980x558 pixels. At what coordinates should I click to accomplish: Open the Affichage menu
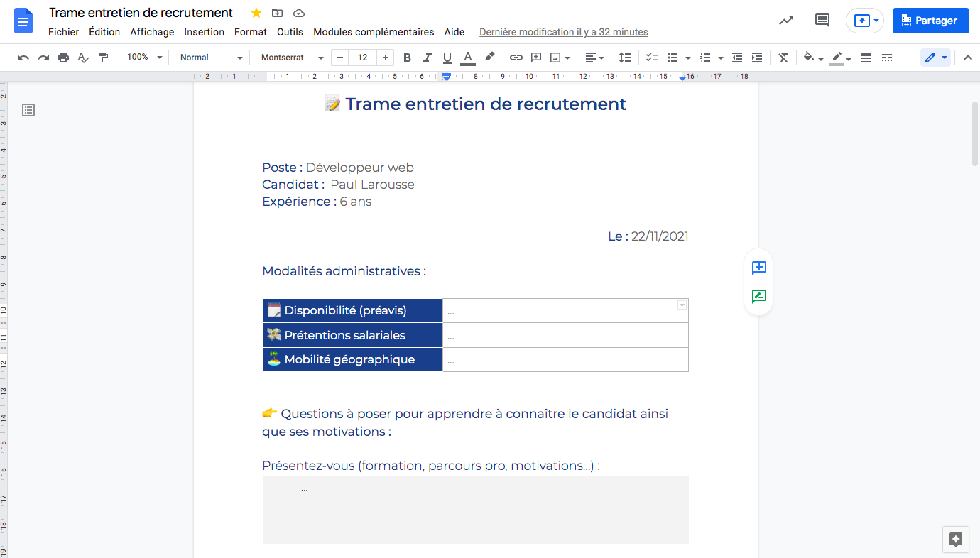tap(152, 32)
